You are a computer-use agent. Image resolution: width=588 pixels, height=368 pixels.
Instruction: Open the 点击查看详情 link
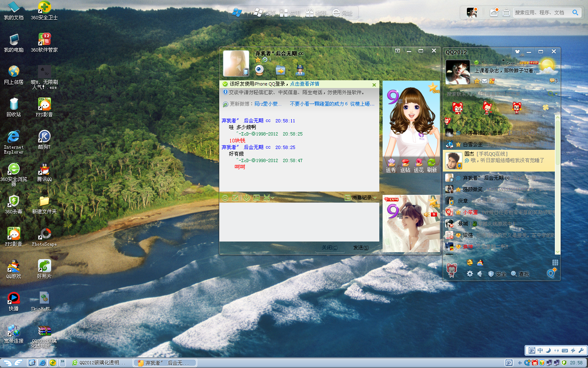coord(305,84)
